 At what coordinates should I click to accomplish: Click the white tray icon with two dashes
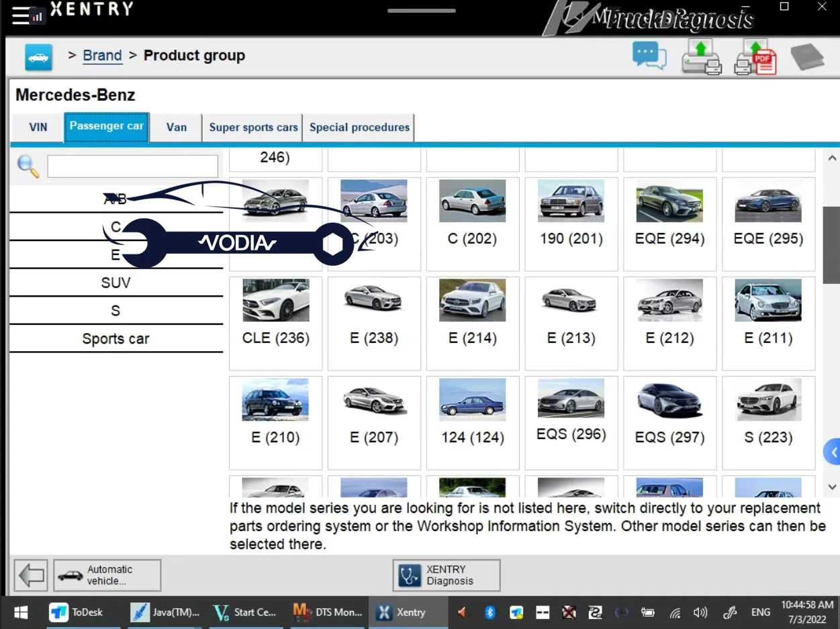point(543,612)
